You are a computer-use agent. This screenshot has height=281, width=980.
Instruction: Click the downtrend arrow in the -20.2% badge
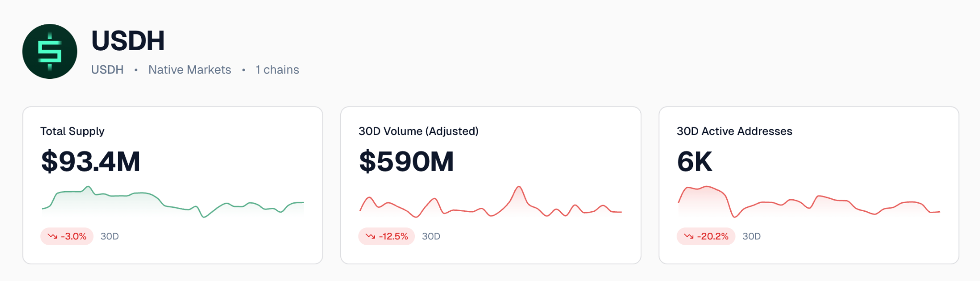coord(689,236)
